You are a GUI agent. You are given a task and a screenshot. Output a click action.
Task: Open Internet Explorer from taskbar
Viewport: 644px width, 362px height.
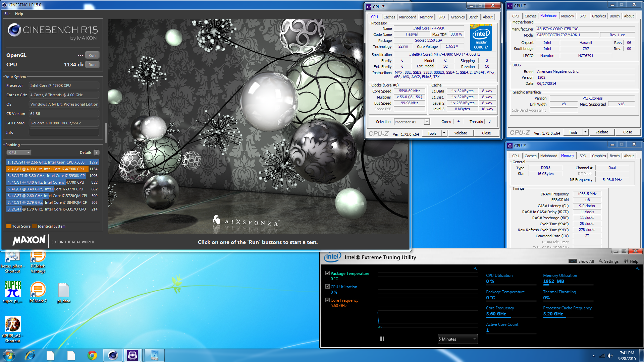[x=30, y=355]
